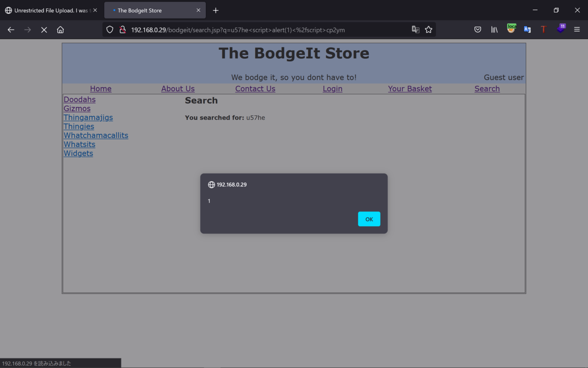Click the 'Guest user' label

tap(504, 78)
